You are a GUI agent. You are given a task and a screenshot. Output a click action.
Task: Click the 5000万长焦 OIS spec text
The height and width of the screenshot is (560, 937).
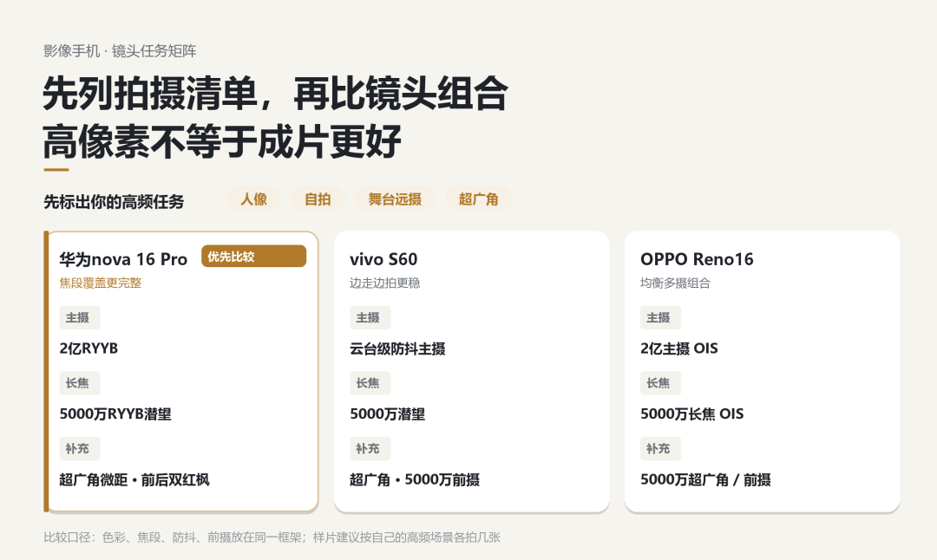(692, 414)
